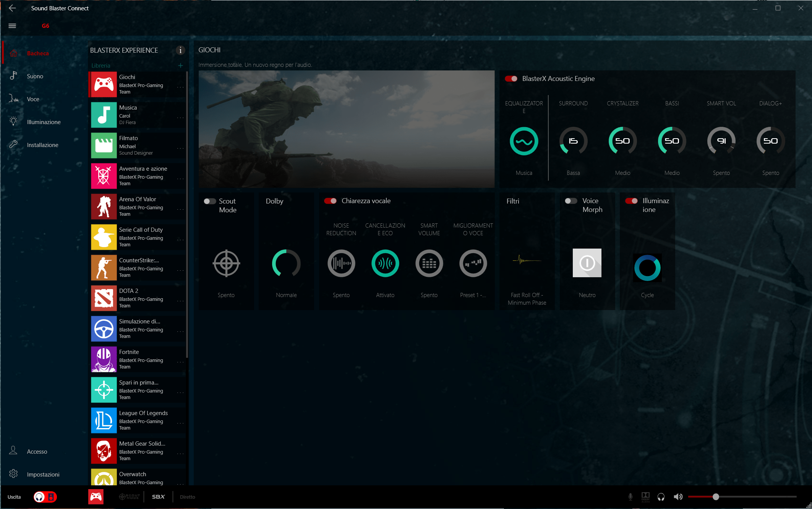Click the microphone icon in the bottom bar
This screenshot has width=812, height=509.
coord(630,497)
